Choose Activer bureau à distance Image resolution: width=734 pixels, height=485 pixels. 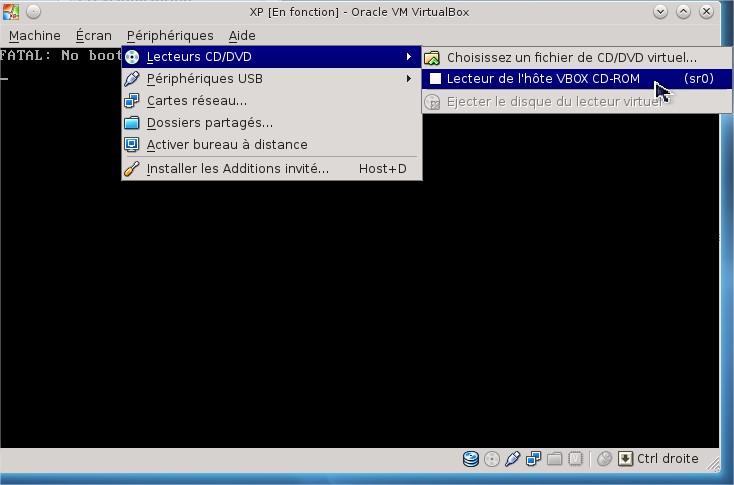[272, 145]
